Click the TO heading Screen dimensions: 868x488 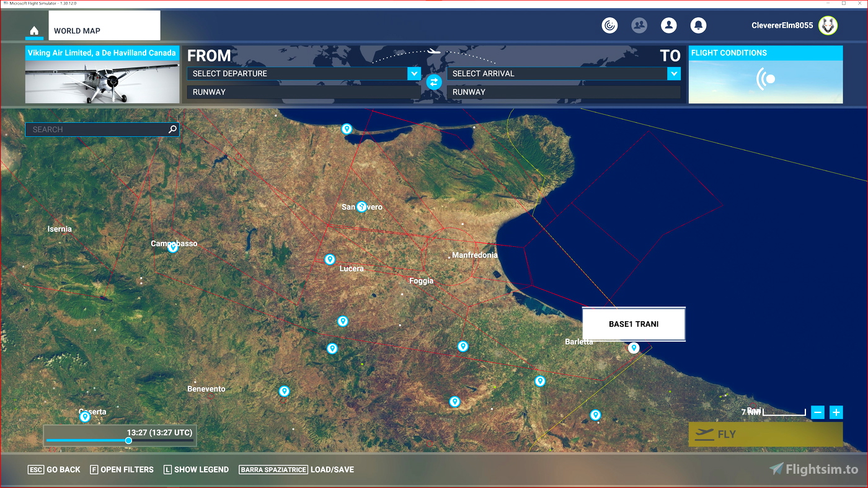pyautogui.click(x=670, y=56)
